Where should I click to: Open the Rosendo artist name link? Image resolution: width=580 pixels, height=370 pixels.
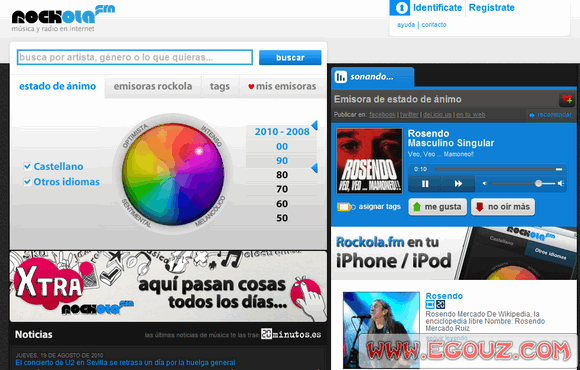[444, 296]
